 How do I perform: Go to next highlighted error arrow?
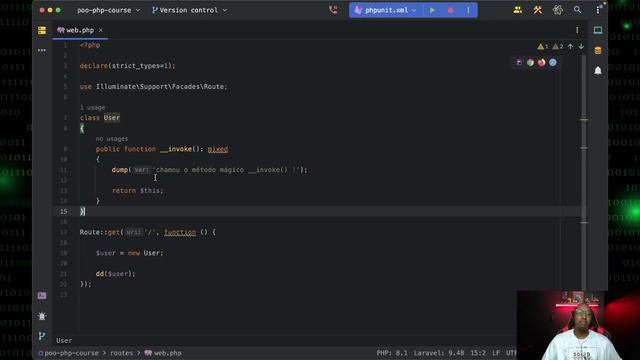click(581, 47)
